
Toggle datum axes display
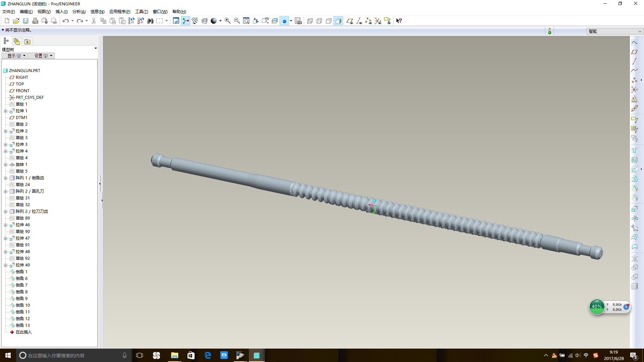point(359,21)
